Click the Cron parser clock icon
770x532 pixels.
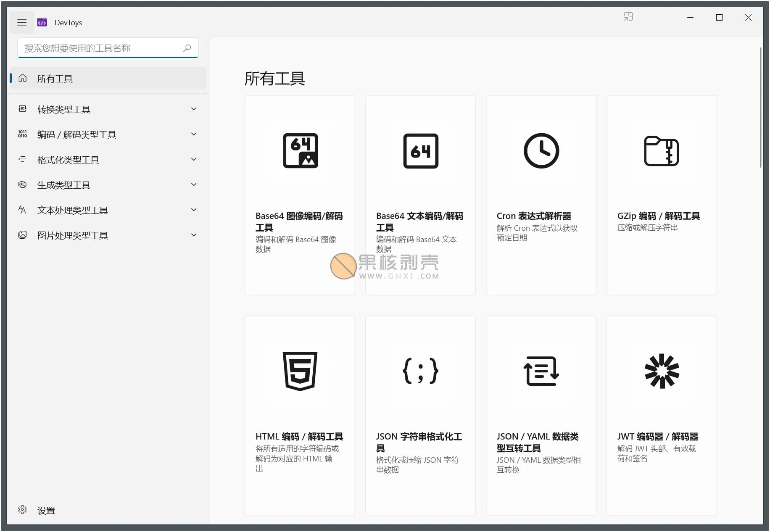pyautogui.click(x=541, y=151)
